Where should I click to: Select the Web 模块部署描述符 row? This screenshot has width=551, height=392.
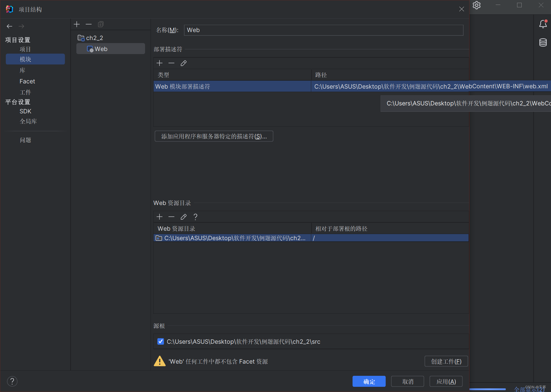232,86
